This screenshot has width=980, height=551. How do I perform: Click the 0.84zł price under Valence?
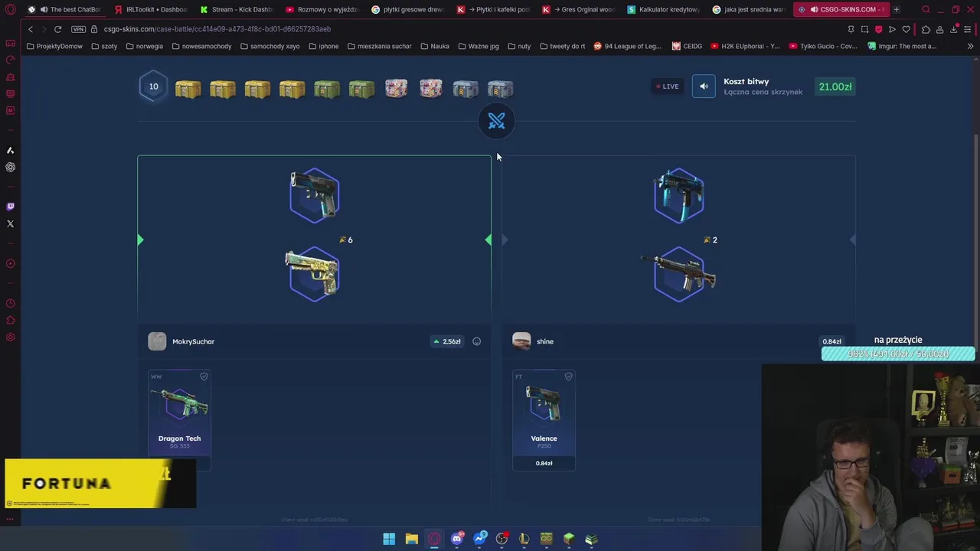pos(544,463)
